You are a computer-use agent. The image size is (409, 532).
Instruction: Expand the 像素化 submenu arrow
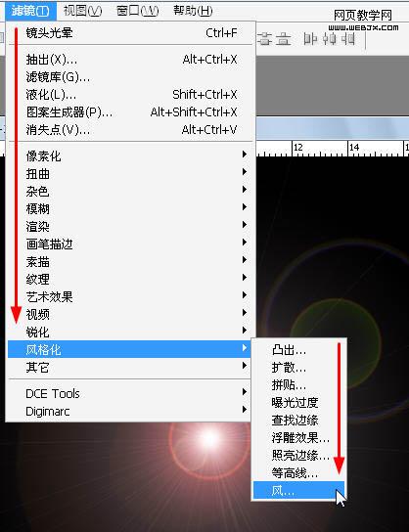coord(244,155)
